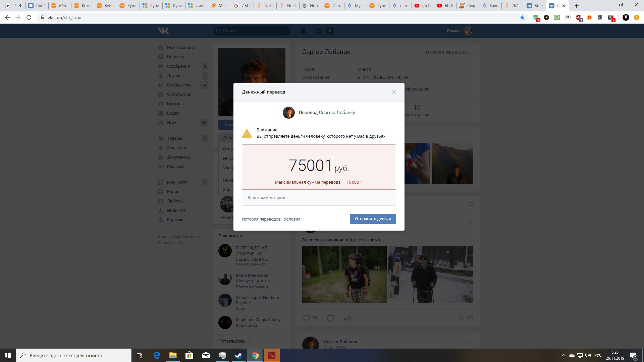Image resolution: width=644 pixels, height=362 pixels.
Task: Open Радио in sidebar
Action: coord(173,192)
